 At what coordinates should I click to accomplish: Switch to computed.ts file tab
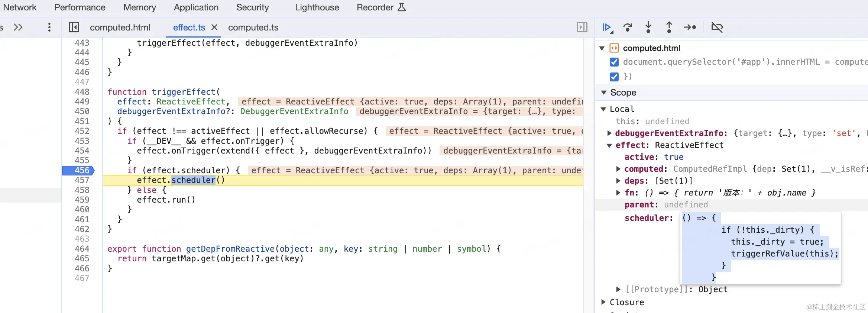(x=253, y=28)
